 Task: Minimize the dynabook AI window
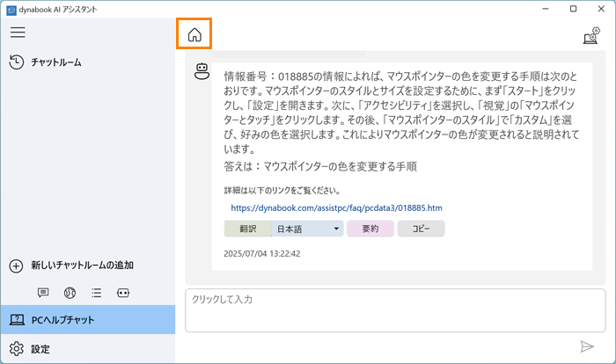point(546,9)
